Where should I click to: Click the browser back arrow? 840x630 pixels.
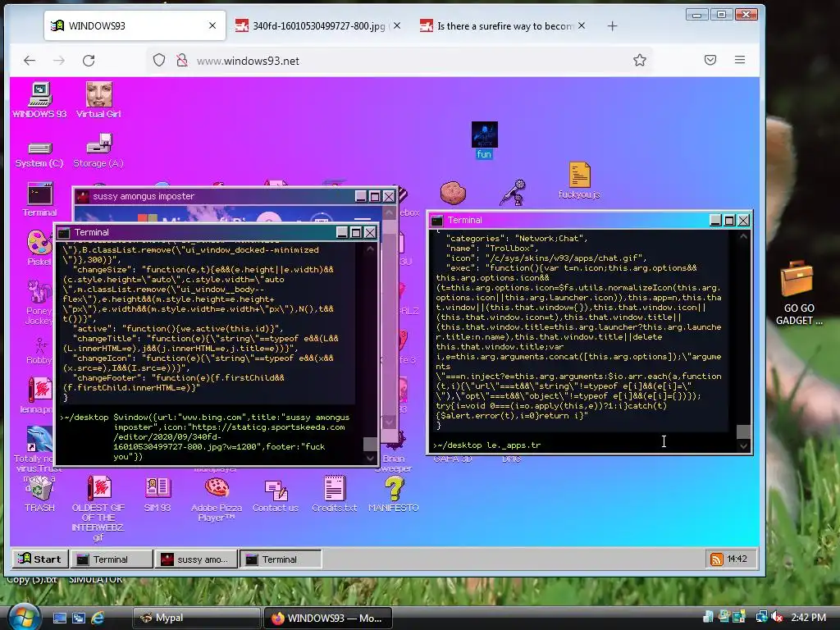(x=30, y=61)
